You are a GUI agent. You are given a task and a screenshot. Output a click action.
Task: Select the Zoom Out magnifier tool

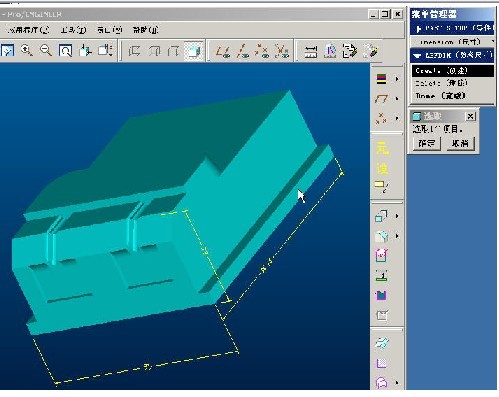pos(46,51)
